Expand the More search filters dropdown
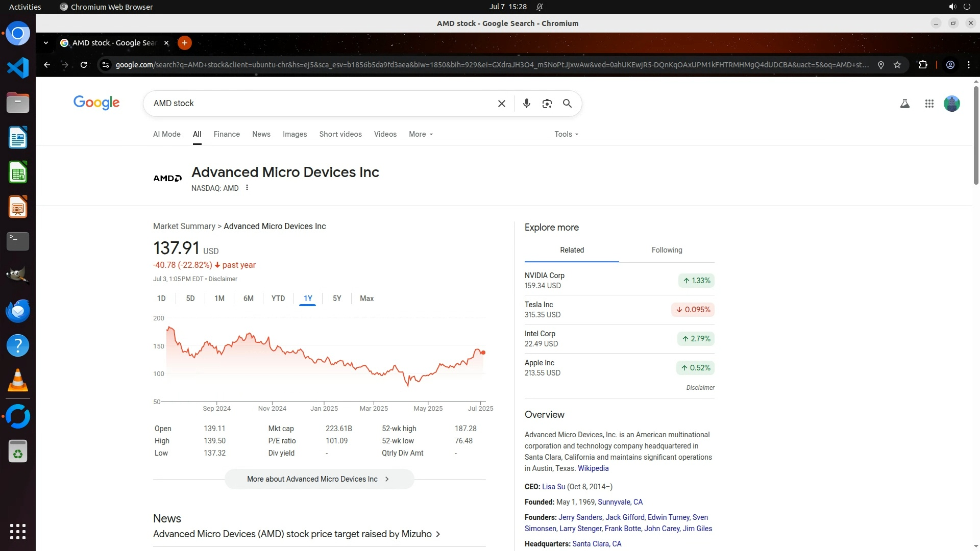 pyautogui.click(x=421, y=134)
